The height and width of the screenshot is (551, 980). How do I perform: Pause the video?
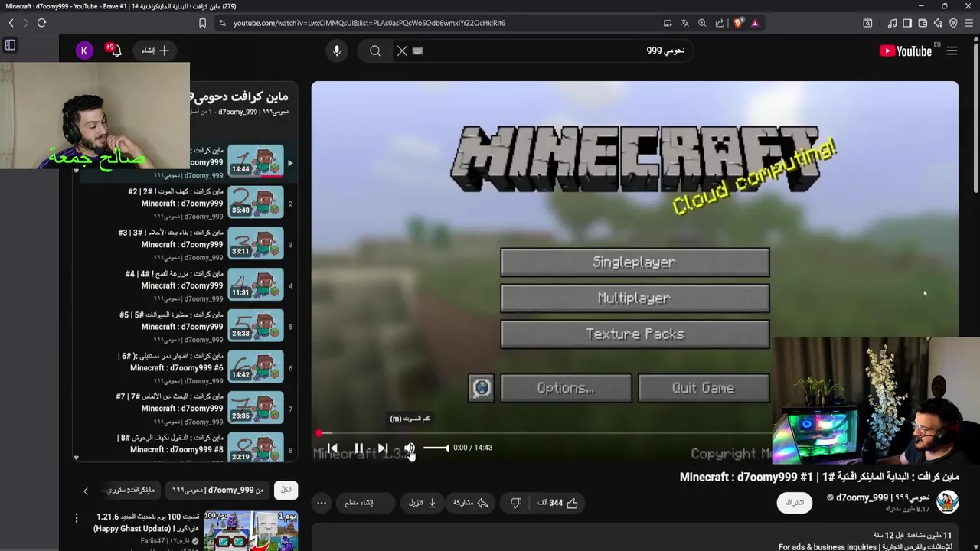click(x=358, y=448)
